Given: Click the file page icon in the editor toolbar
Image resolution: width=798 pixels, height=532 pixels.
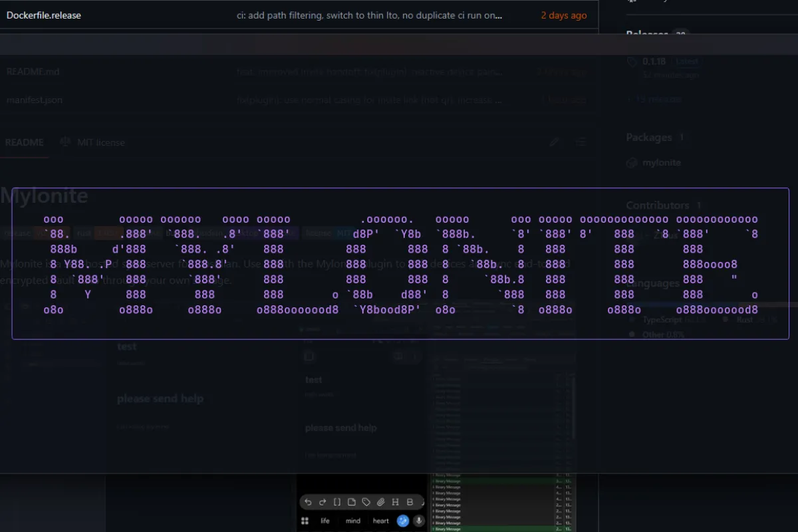Looking at the screenshot, I should pos(352,502).
